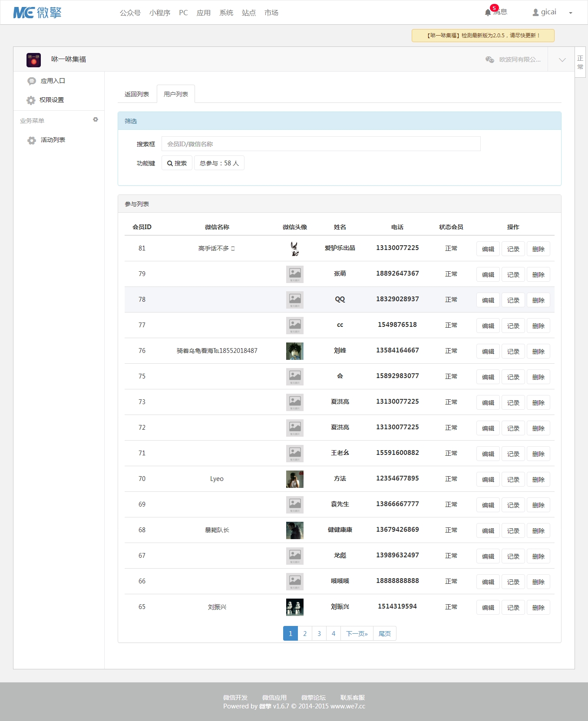
Task: Delete member 78
Action: click(x=538, y=300)
